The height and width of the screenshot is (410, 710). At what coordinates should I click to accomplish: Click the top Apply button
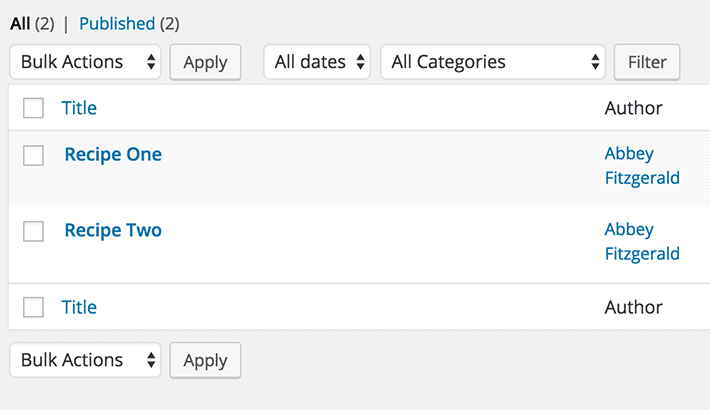pyautogui.click(x=205, y=62)
